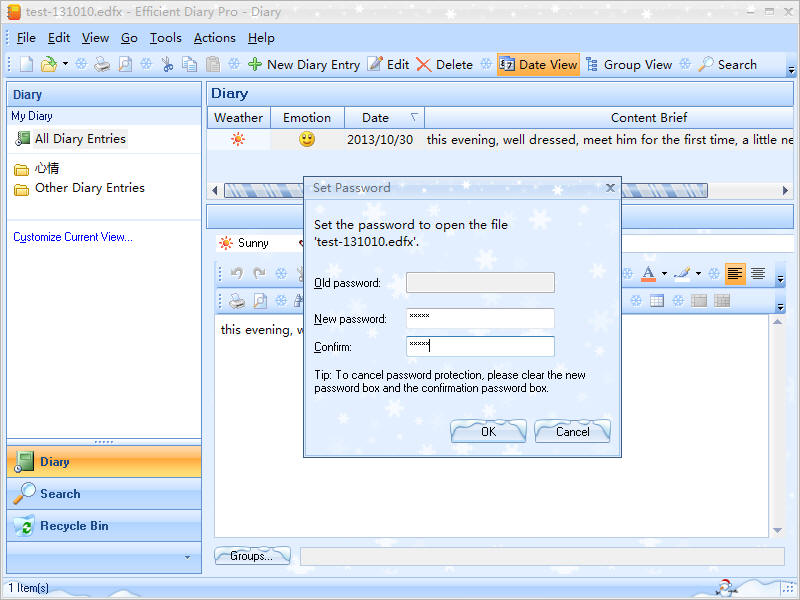
Task: Toggle the Date View mode
Action: pos(538,64)
